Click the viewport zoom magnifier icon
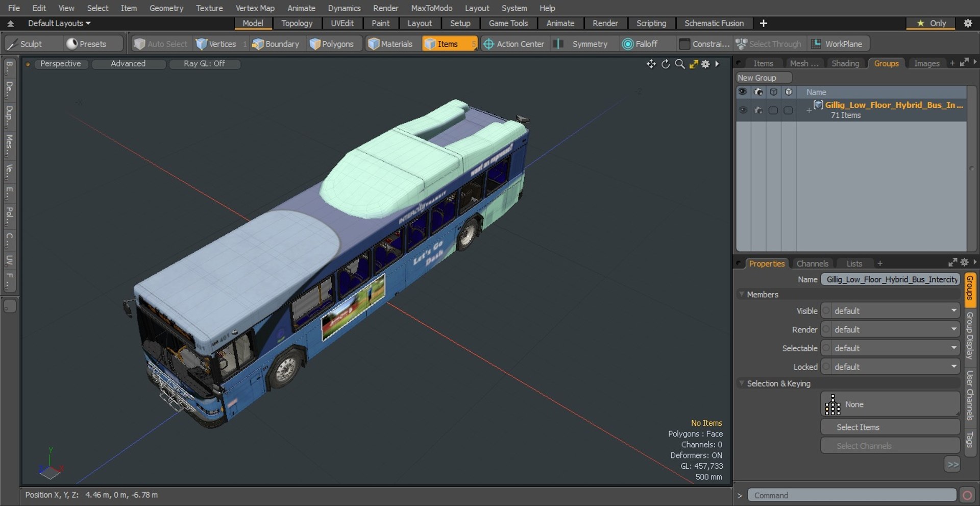Image resolution: width=980 pixels, height=506 pixels. tap(679, 64)
